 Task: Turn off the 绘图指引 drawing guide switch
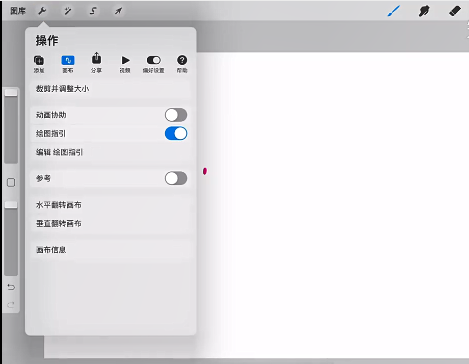(x=176, y=134)
